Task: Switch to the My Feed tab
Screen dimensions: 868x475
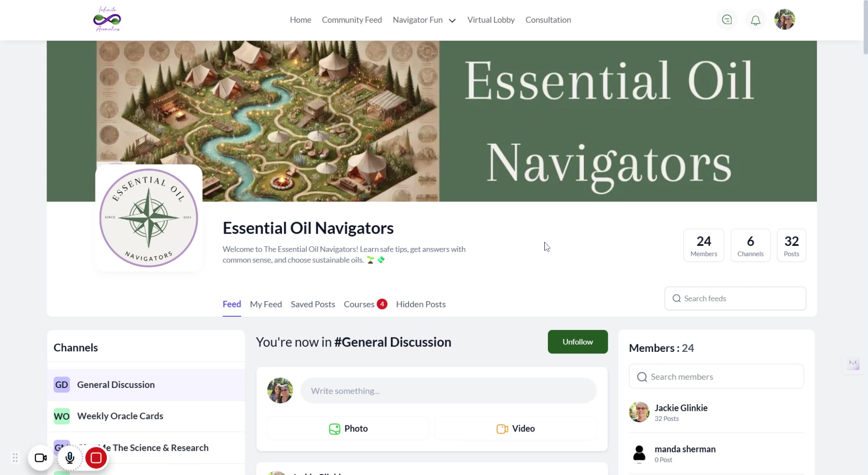Action: pyautogui.click(x=266, y=304)
